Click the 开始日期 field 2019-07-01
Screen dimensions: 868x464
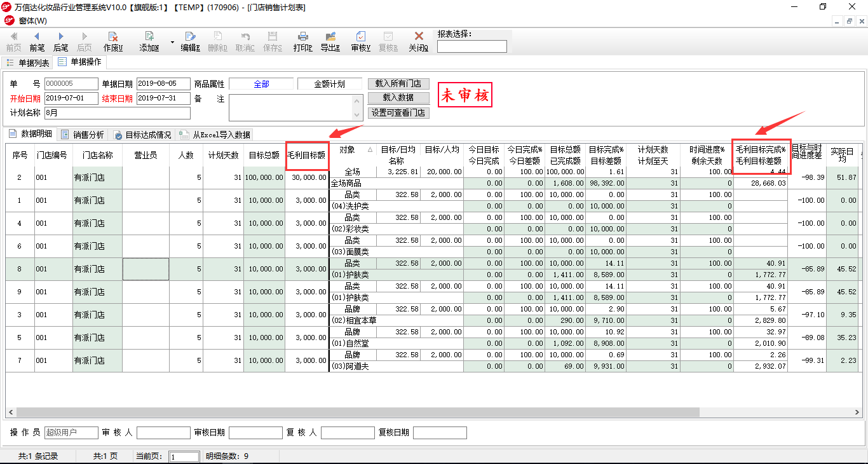[71, 99]
